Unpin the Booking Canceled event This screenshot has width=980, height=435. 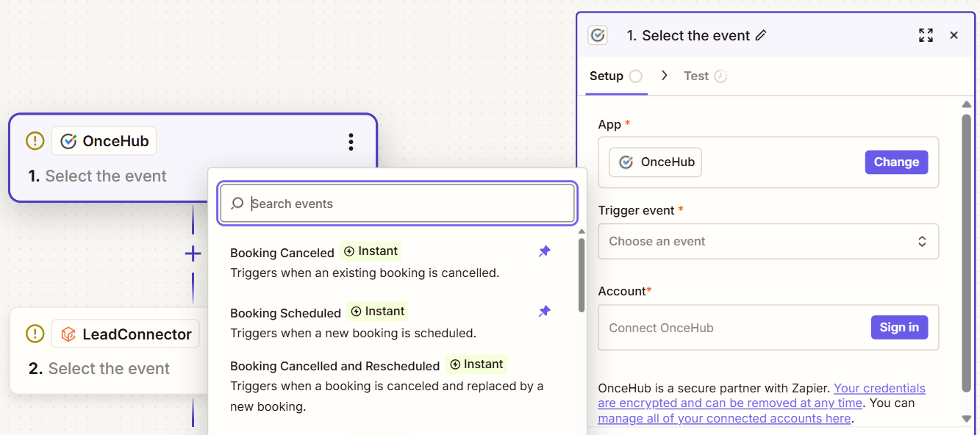(544, 251)
